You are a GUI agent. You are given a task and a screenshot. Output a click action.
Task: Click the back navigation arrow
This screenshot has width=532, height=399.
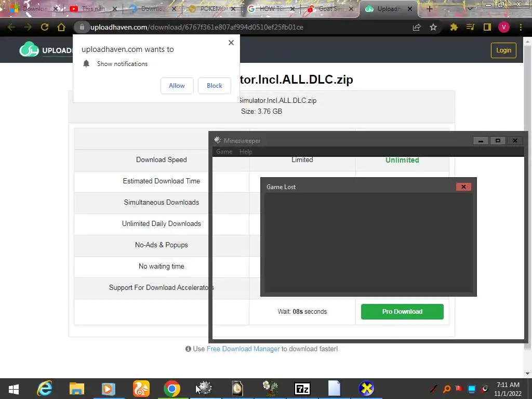click(x=11, y=27)
